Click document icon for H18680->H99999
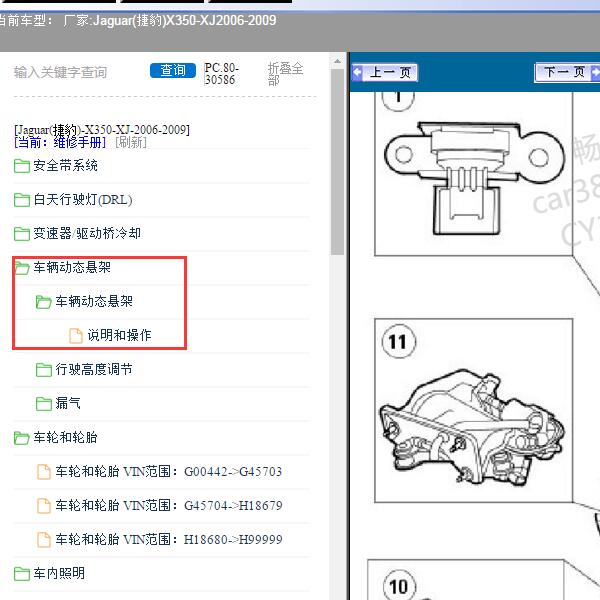This screenshot has width=600, height=600. [44, 540]
